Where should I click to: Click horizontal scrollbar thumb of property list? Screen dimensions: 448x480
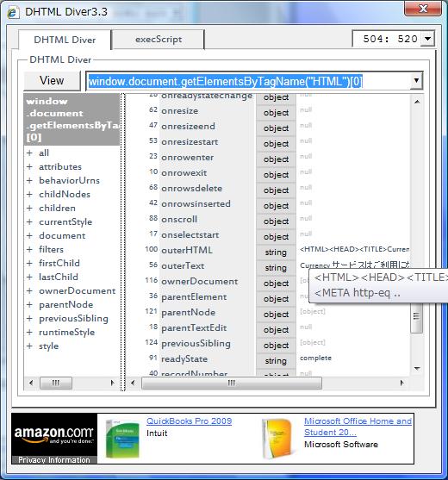point(232,383)
